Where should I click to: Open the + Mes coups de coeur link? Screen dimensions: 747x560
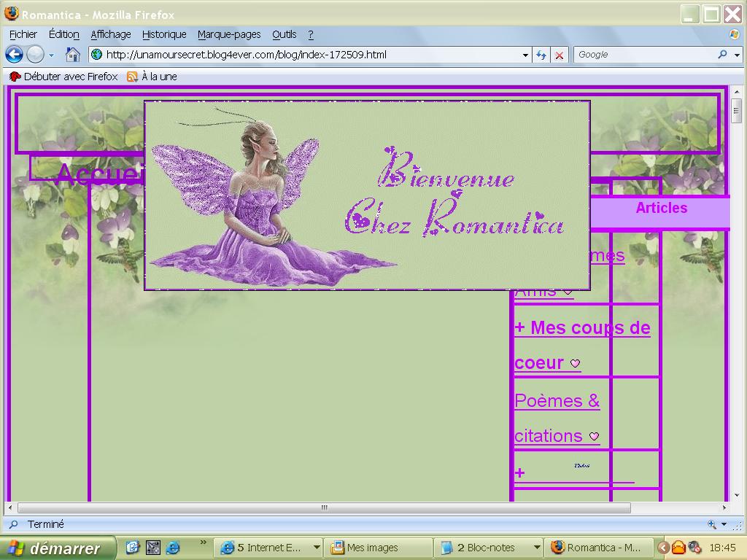point(582,345)
